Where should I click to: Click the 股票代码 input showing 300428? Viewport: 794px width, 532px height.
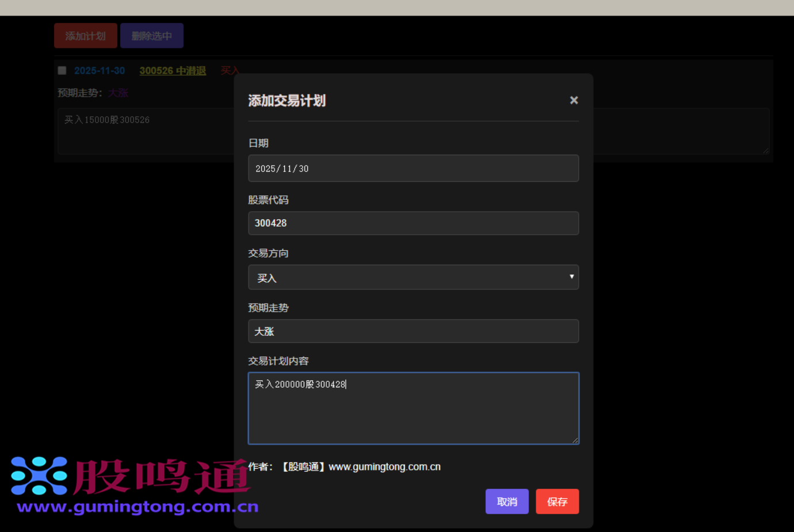pos(414,223)
